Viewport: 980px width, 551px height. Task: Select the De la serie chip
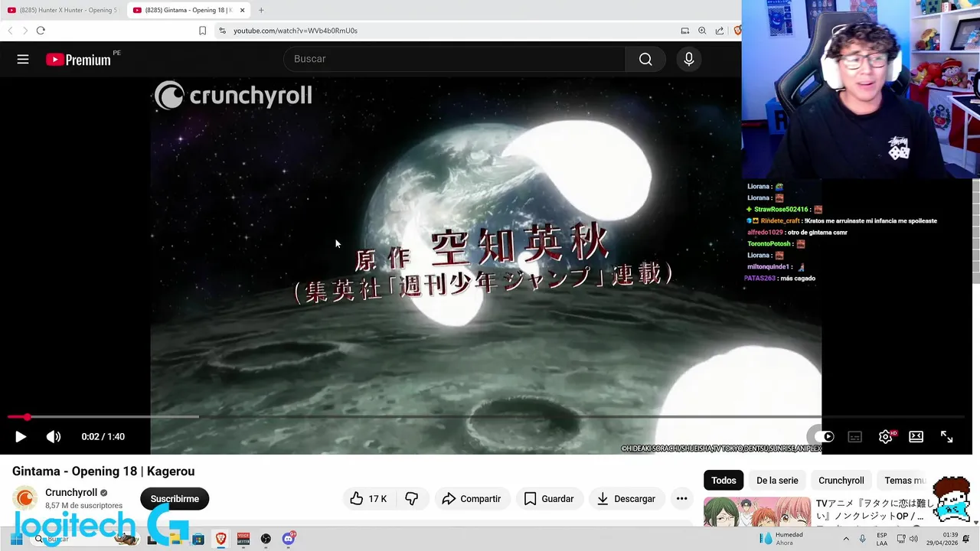tap(777, 481)
